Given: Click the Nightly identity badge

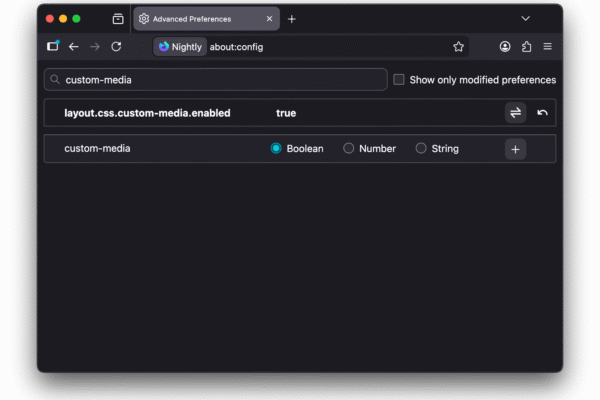Looking at the screenshot, I should (x=180, y=47).
